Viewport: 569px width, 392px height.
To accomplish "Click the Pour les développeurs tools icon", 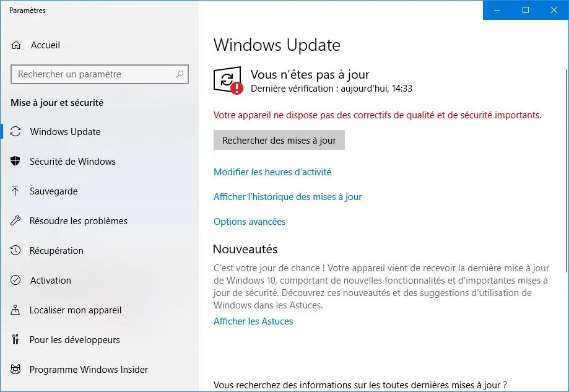I will (15, 339).
